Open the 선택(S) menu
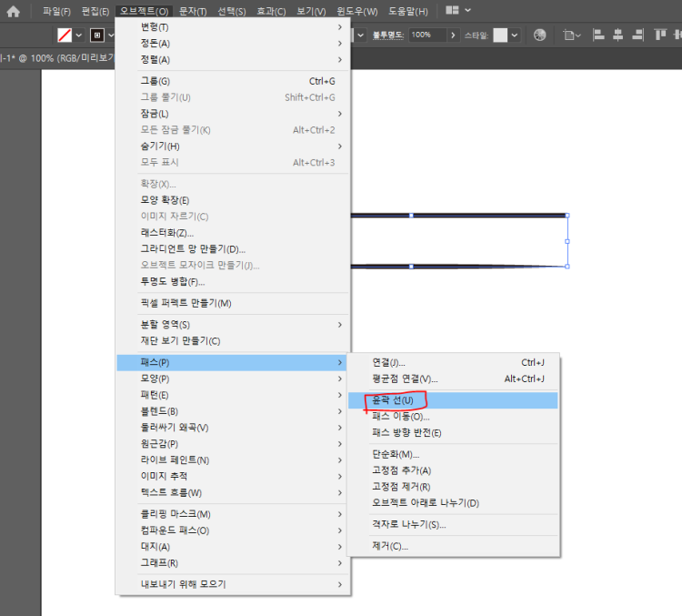Screen dimensions: 682x616 (x=231, y=11)
